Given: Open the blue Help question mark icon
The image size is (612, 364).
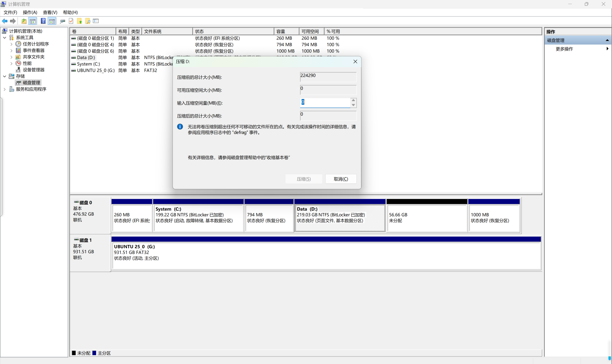Looking at the screenshot, I should click(x=43, y=21).
